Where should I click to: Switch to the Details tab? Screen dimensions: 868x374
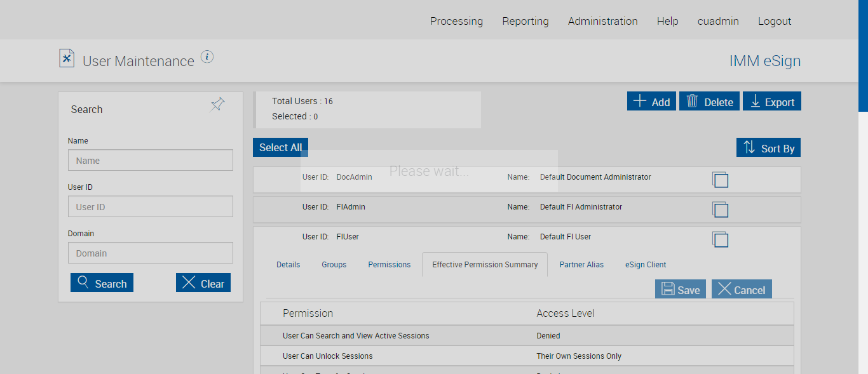[288, 265]
